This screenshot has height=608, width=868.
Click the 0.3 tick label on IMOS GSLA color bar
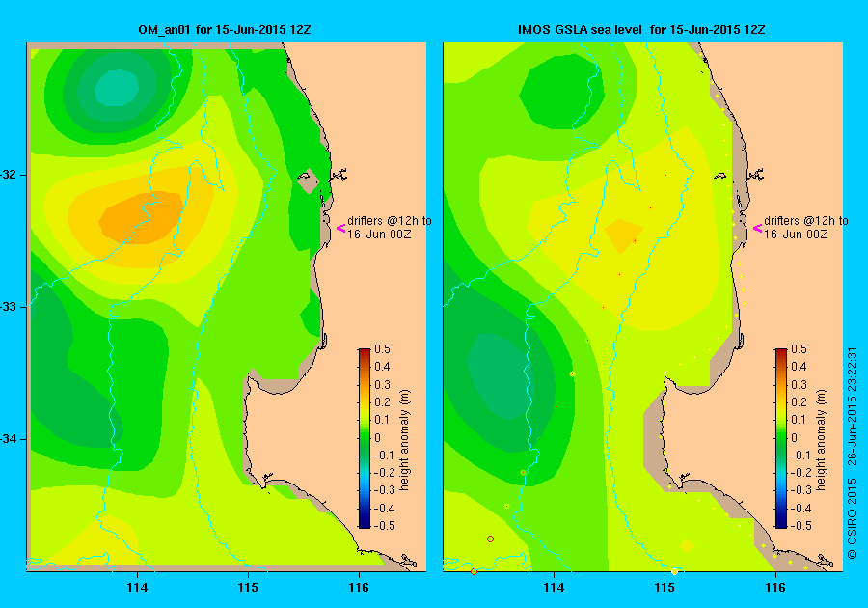pos(799,385)
